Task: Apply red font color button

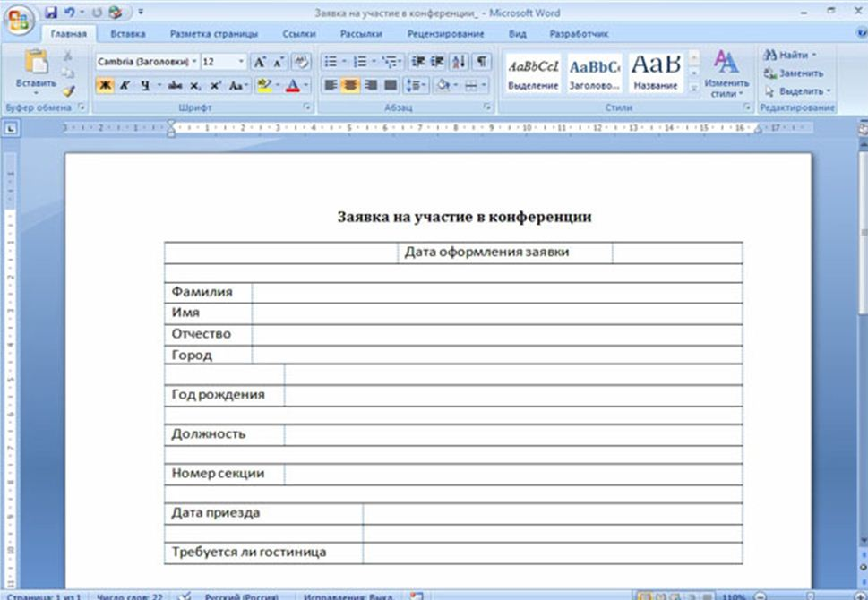Action: pyautogui.click(x=293, y=85)
